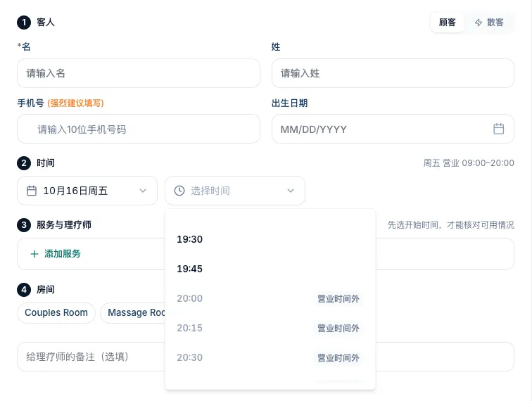
Task: Click the 添加服务 button
Action: pos(56,254)
